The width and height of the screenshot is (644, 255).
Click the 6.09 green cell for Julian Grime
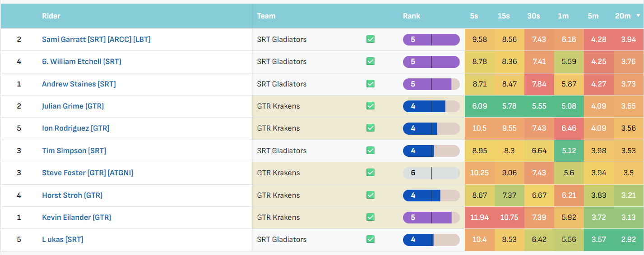pyautogui.click(x=479, y=106)
